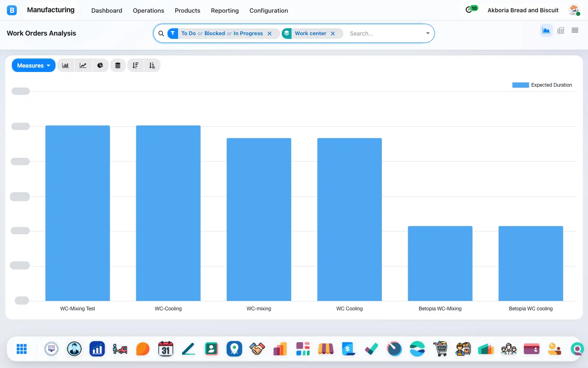588x368 pixels.
Task: Switch to list view
Action: tap(575, 30)
